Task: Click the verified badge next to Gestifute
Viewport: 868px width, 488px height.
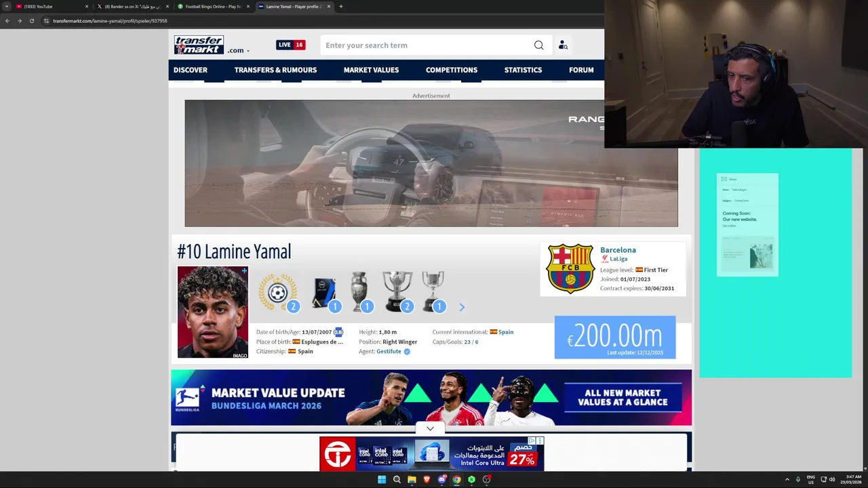Action: 407,352
